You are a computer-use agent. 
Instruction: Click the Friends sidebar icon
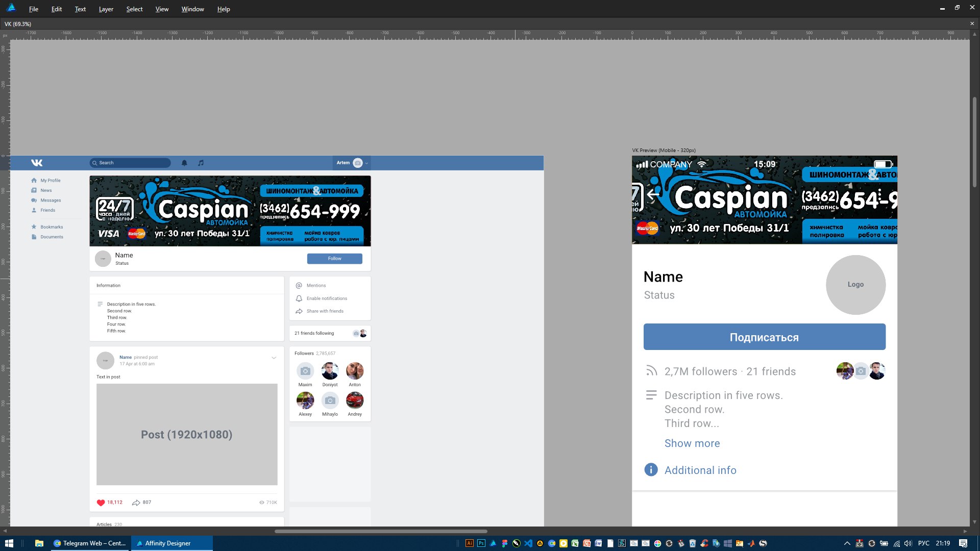tap(34, 210)
